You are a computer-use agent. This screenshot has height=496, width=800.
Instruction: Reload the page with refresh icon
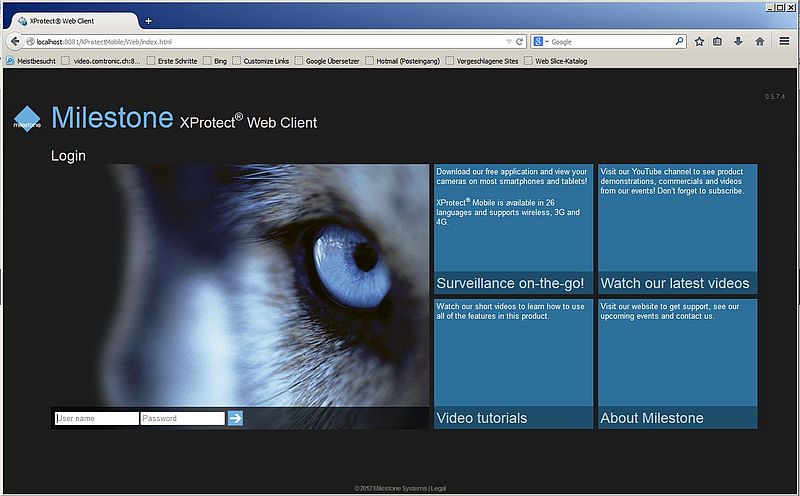click(x=519, y=42)
